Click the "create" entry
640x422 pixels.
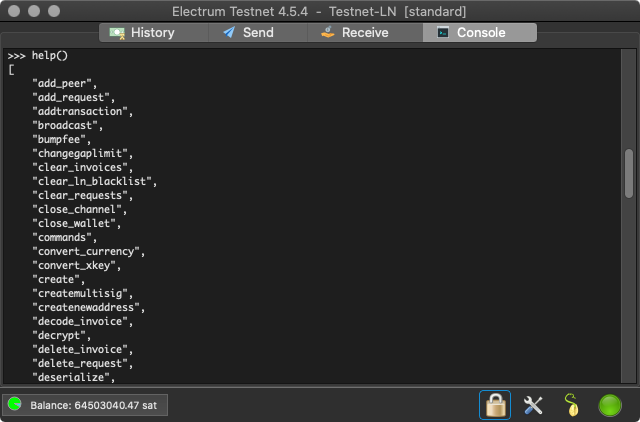[59, 280]
